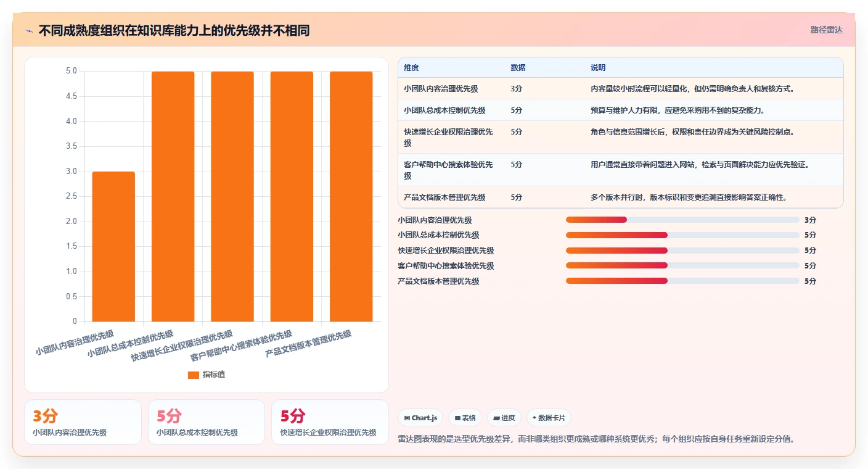This screenshot has width=868, height=469.
Task: Click the 产品文档版本管理优先级 progress bar
Action: point(682,281)
